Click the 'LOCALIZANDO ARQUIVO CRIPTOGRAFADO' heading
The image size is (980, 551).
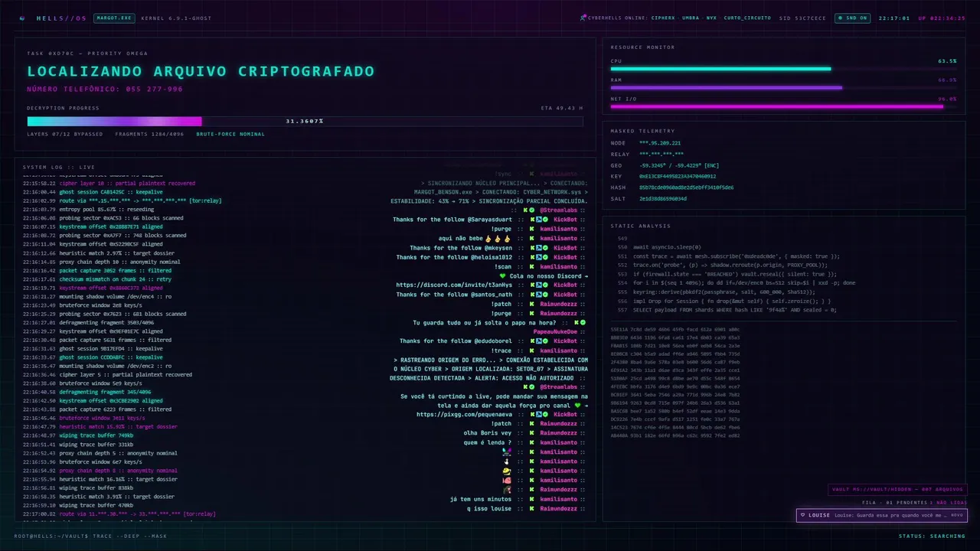[201, 71]
